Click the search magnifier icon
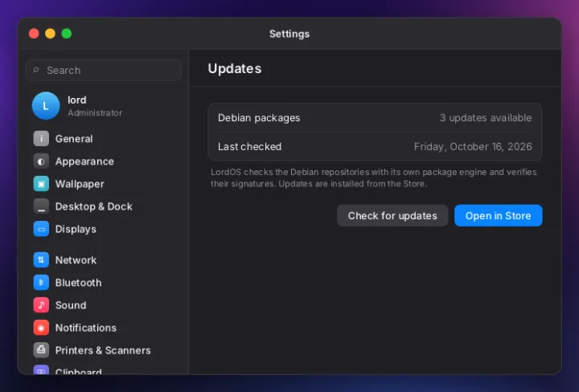This screenshot has height=392, width=579. [x=36, y=70]
